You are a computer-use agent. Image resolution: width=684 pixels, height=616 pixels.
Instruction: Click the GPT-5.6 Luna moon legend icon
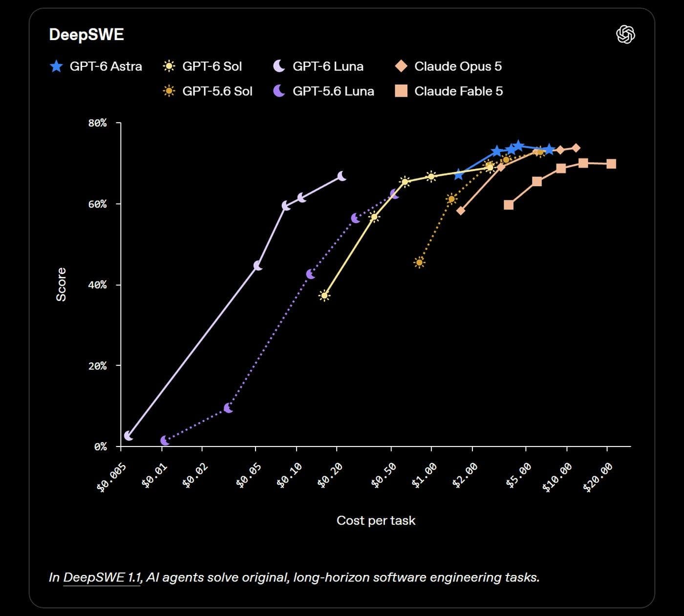(x=279, y=91)
